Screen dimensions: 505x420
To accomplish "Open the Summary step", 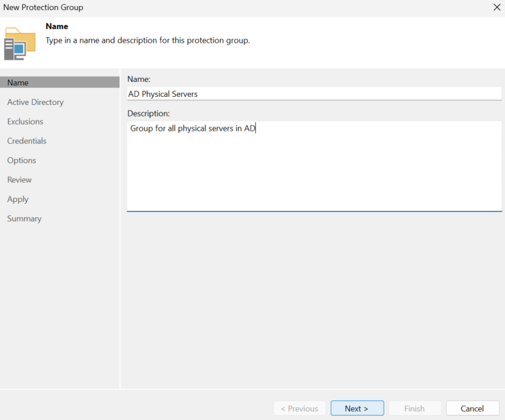I will (x=24, y=219).
